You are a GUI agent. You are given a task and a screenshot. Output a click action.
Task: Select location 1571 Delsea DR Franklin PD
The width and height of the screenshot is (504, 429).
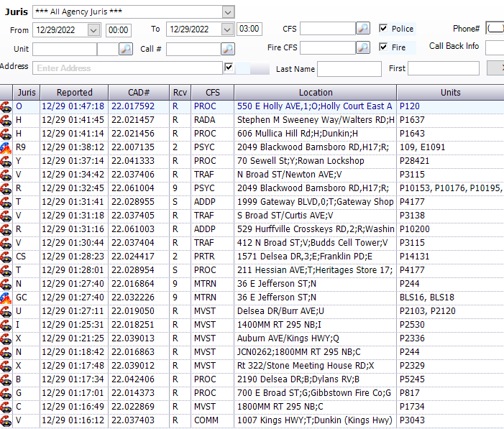[315, 257]
